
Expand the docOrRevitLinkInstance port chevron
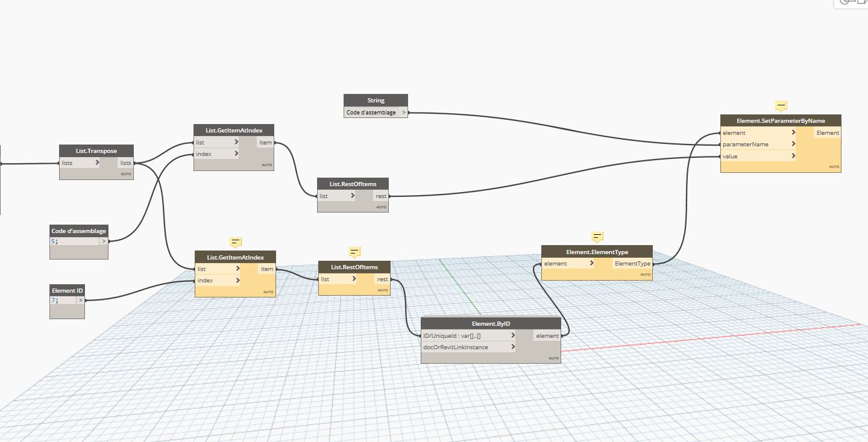click(513, 347)
